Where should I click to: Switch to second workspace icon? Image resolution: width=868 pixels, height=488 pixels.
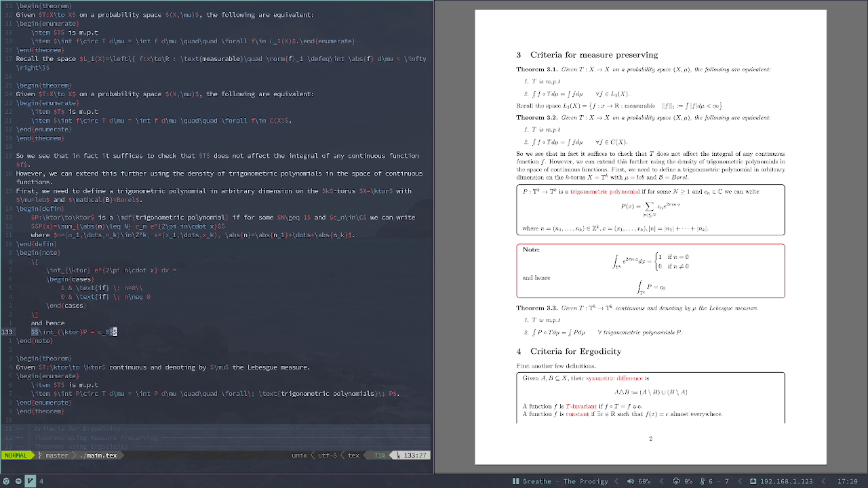coord(18,481)
